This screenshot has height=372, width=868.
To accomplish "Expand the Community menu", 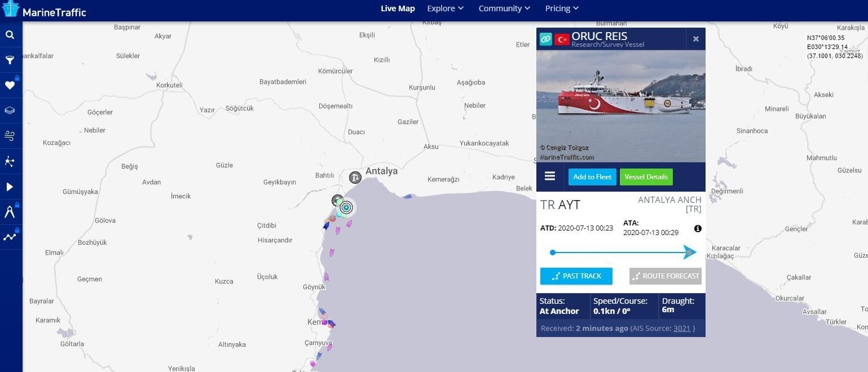I will 504,8.
